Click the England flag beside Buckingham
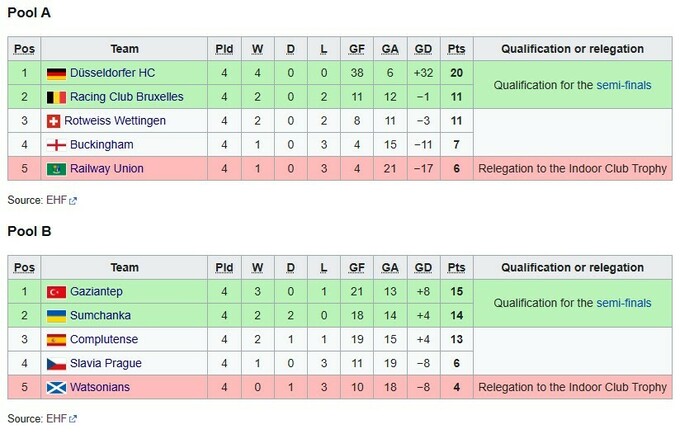 [x=56, y=145]
